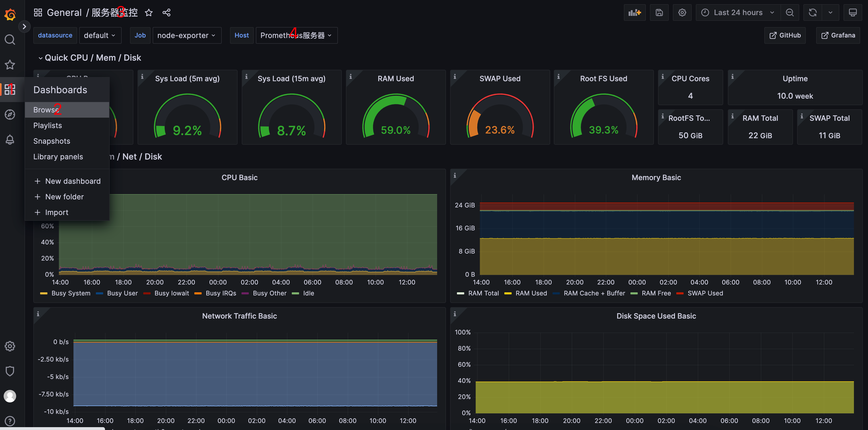Share the dashboard via share icon
Viewport: 868px width, 430px height.
166,13
